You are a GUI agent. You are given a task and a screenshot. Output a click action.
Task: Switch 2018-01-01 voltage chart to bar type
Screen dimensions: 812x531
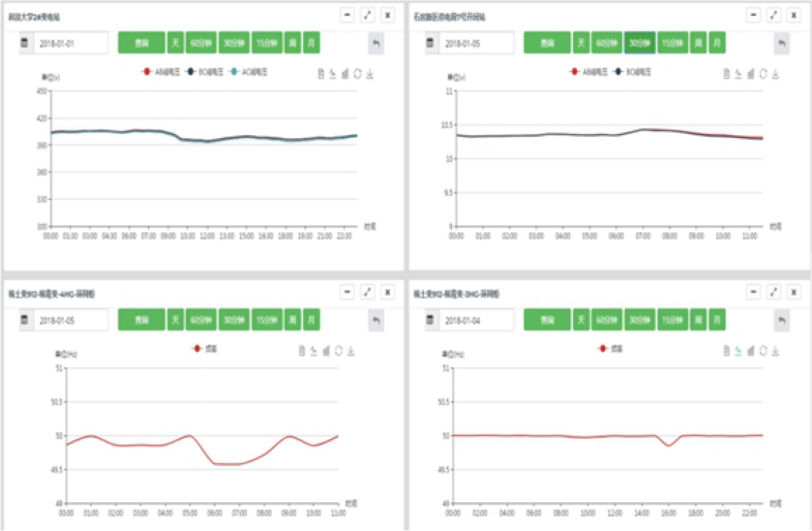[346, 74]
